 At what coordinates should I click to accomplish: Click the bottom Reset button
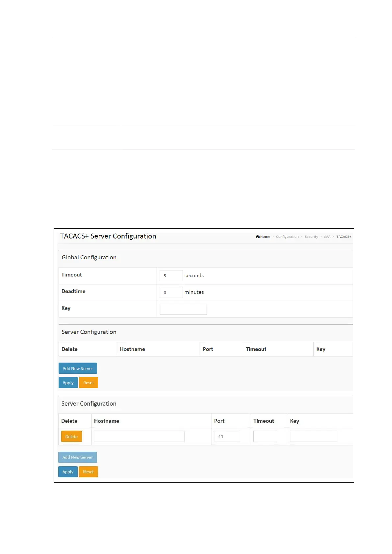point(88,472)
